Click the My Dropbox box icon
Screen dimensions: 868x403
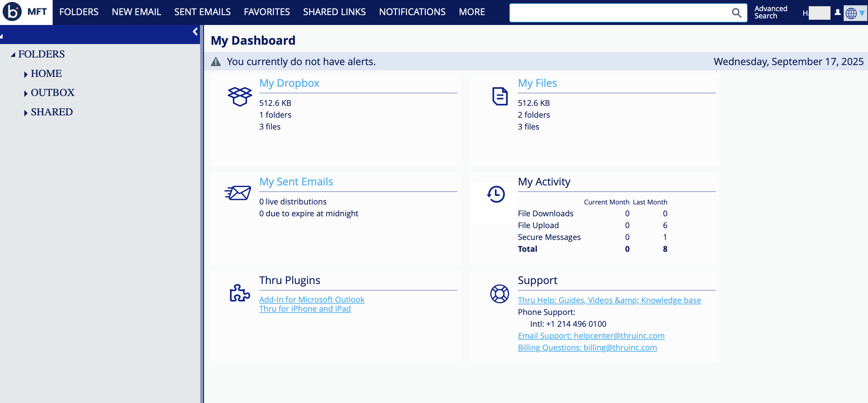[239, 97]
